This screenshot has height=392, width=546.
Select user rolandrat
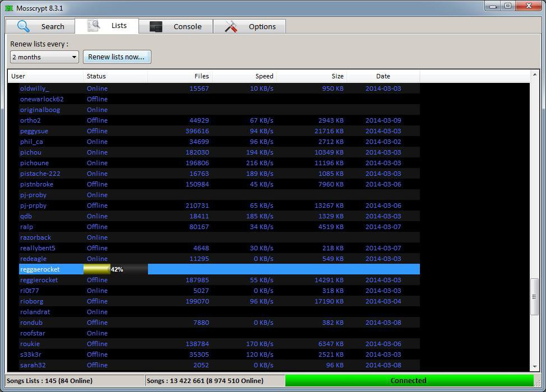(35, 312)
